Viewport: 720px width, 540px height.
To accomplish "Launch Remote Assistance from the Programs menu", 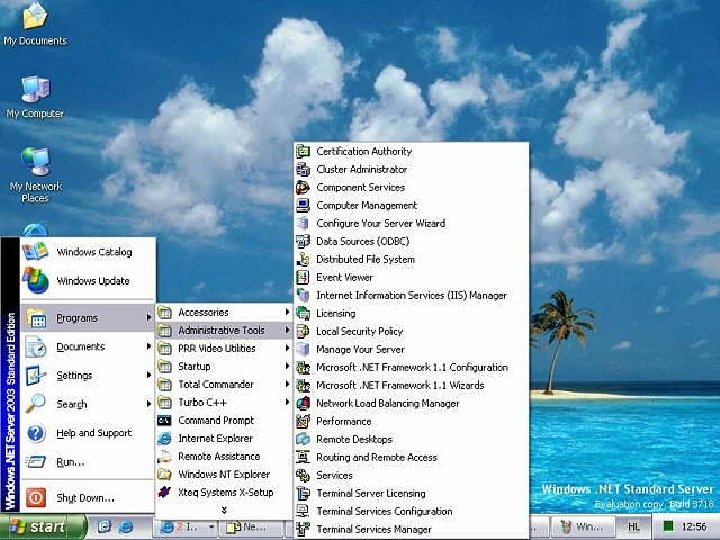I will tap(224, 456).
